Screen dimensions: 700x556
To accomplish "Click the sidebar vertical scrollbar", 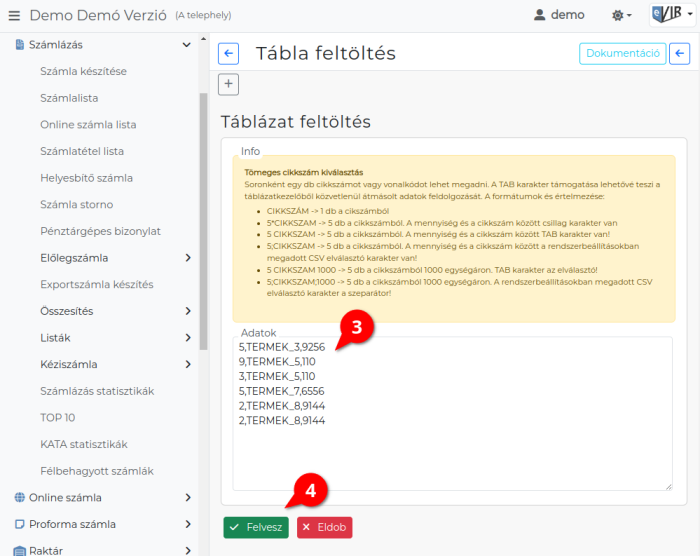I will [x=204, y=221].
